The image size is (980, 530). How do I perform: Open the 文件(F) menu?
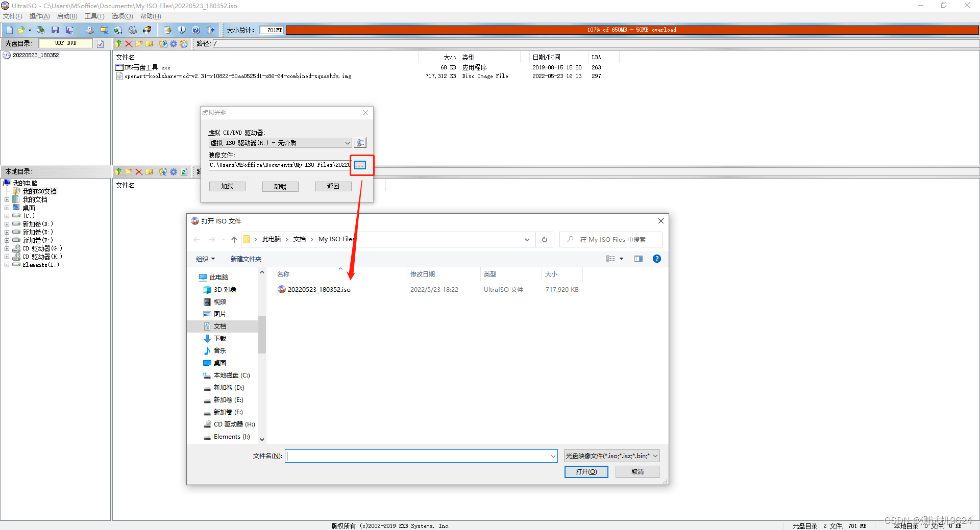(x=13, y=16)
